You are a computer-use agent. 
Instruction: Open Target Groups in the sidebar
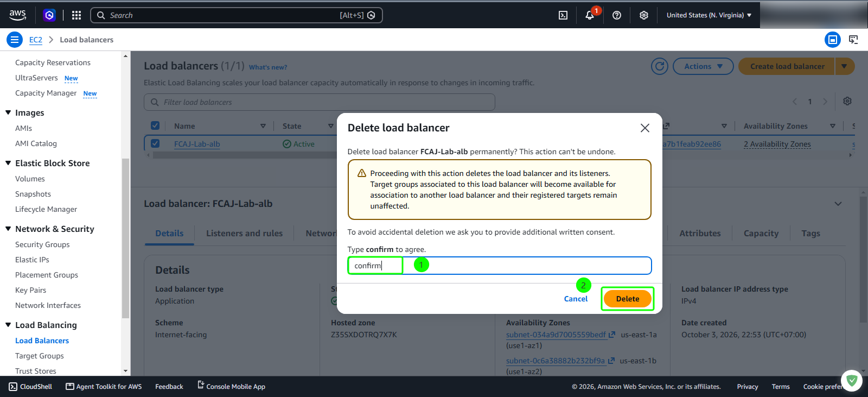pos(40,356)
